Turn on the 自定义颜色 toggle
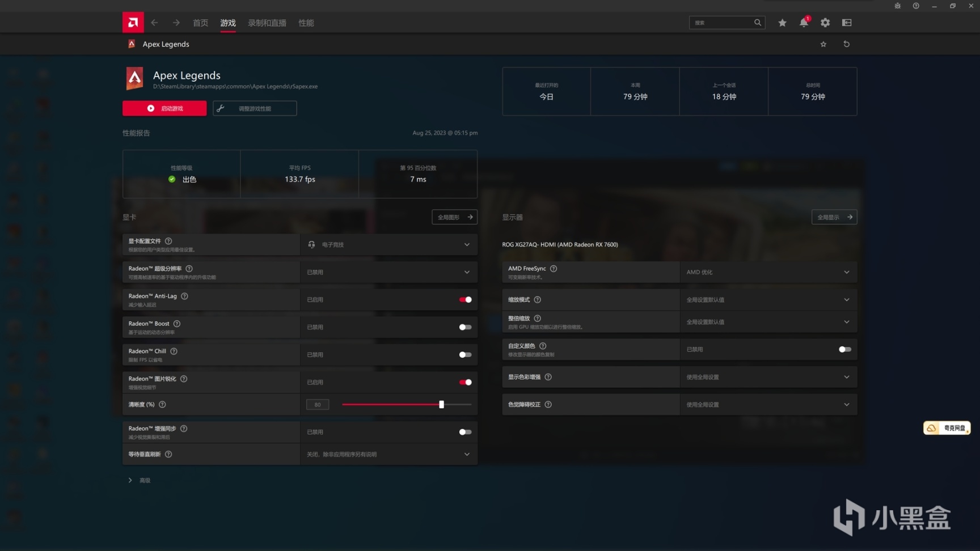The image size is (980, 551). (x=845, y=349)
